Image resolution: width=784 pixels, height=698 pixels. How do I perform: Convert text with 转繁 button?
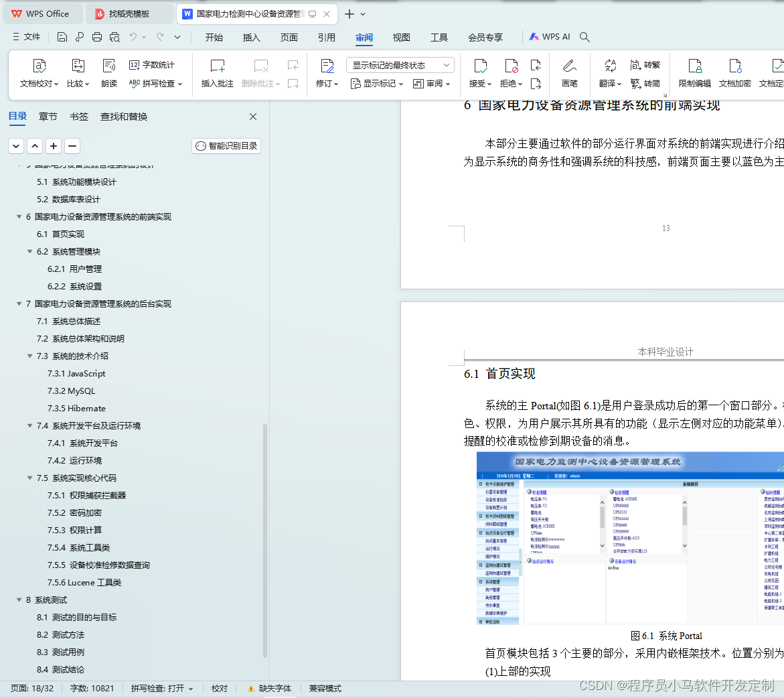point(645,65)
